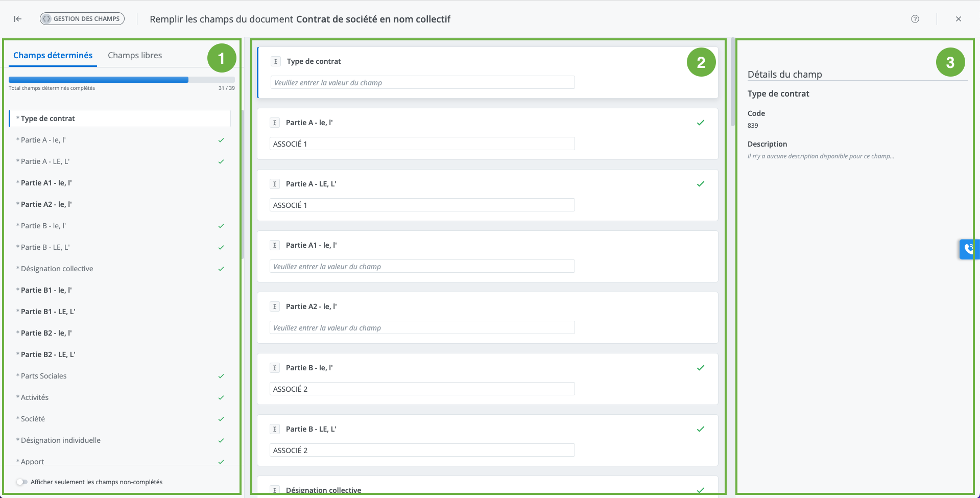Close the field-filling dialog
Image resolution: width=980 pixels, height=498 pixels.
[x=958, y=19]
